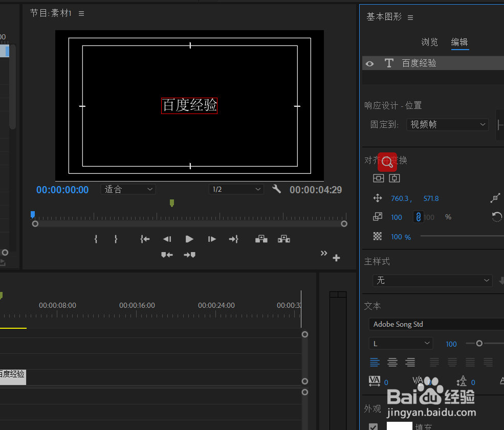Select justify all text
The height and width of the screenshot is (430, 504).
pos(488,362)
